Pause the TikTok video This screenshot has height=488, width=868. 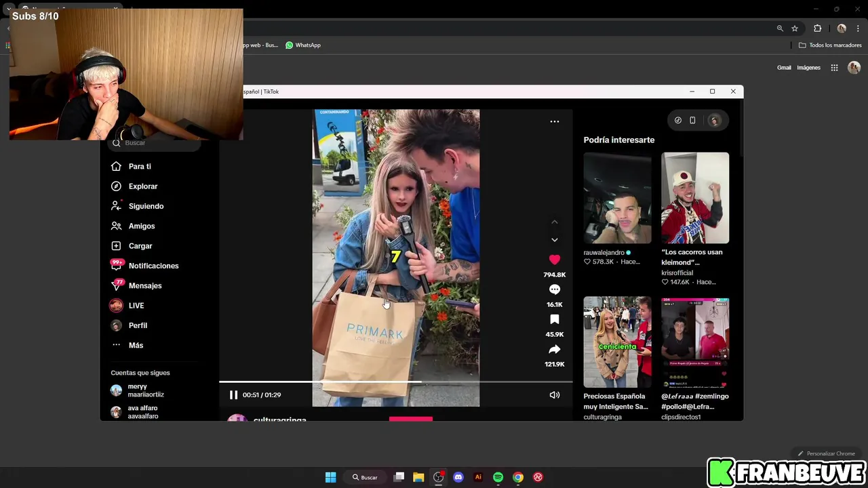tap(233, 395)
